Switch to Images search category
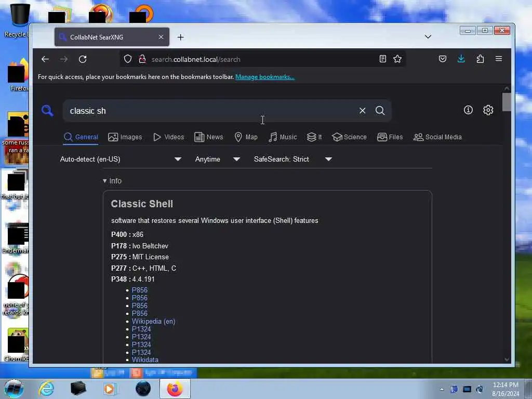 [x=125, y=137]
